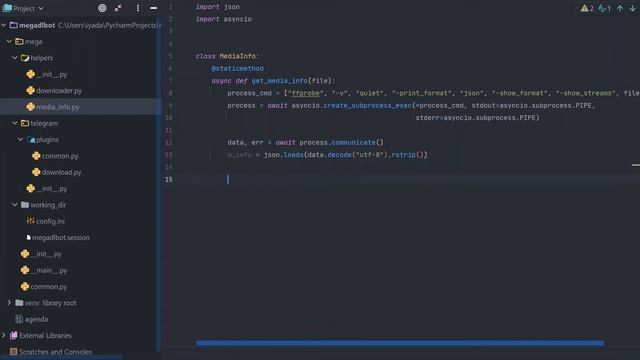Open common.py under mega folder
This screenshot has width=640, height=360.
click(x=44, y=287)
